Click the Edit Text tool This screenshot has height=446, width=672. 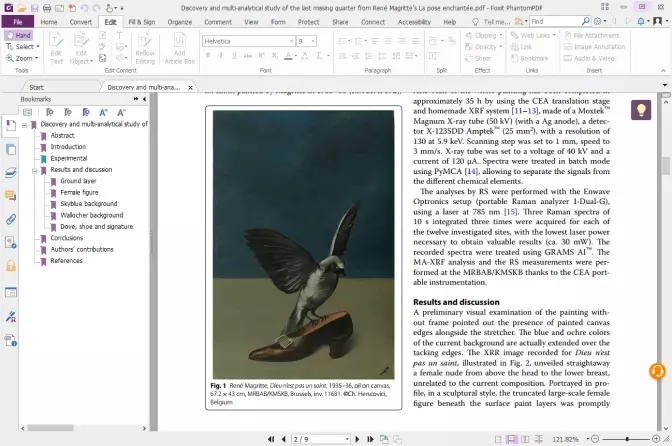(56, 48)
